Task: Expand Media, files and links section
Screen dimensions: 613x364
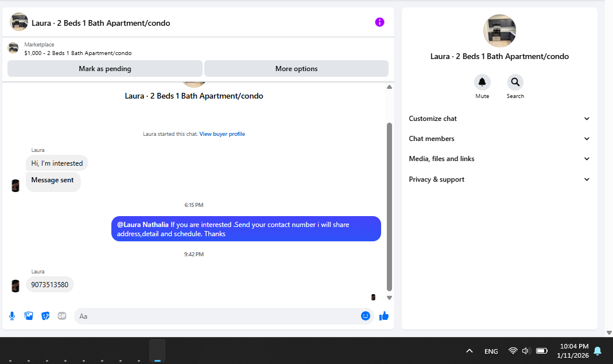Action: (499, 159)
